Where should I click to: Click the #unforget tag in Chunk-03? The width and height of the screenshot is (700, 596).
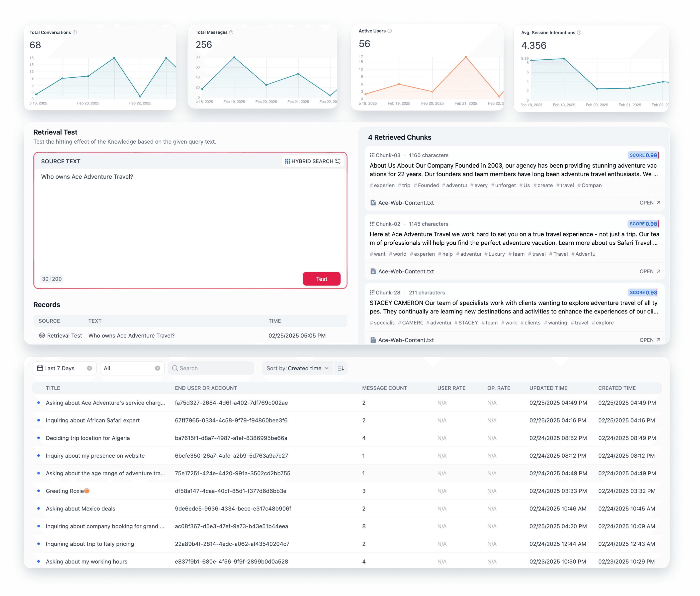[x=503, y=185]
